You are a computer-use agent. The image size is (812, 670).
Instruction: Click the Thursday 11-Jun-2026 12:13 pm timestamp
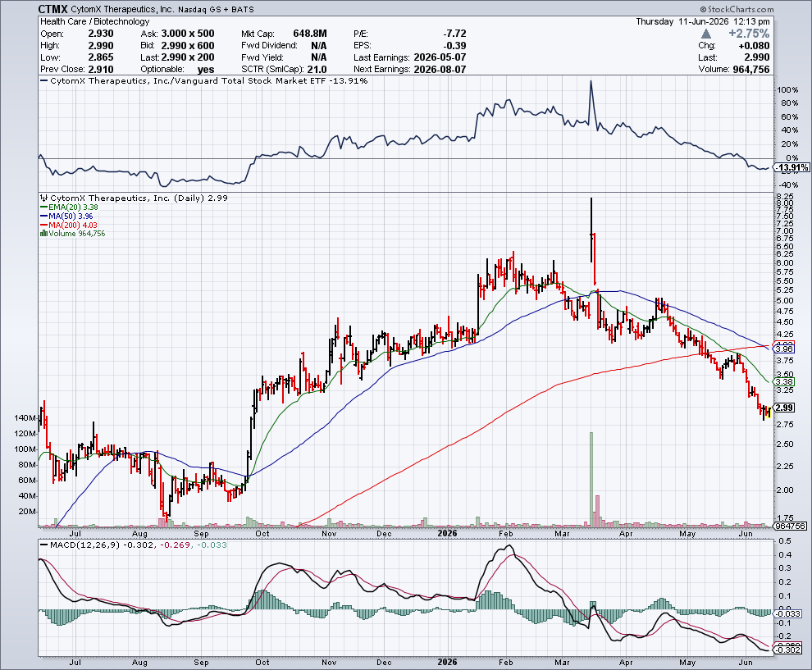click(703, 21)
